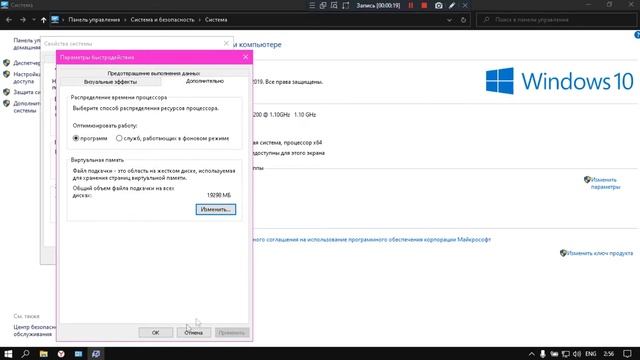Click the computer icon in address bar
Screen dimensions: 640x360
(55, 20)
